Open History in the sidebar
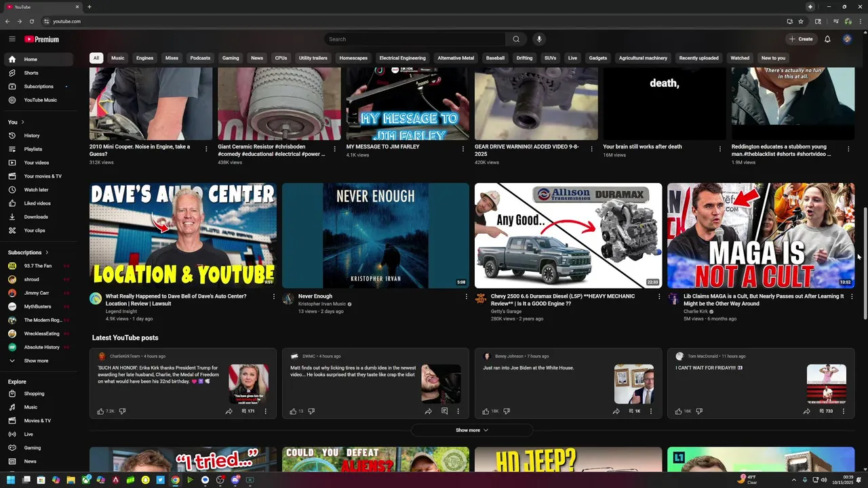868x488 pixels. pyautogui.click(x=37, y=136)
